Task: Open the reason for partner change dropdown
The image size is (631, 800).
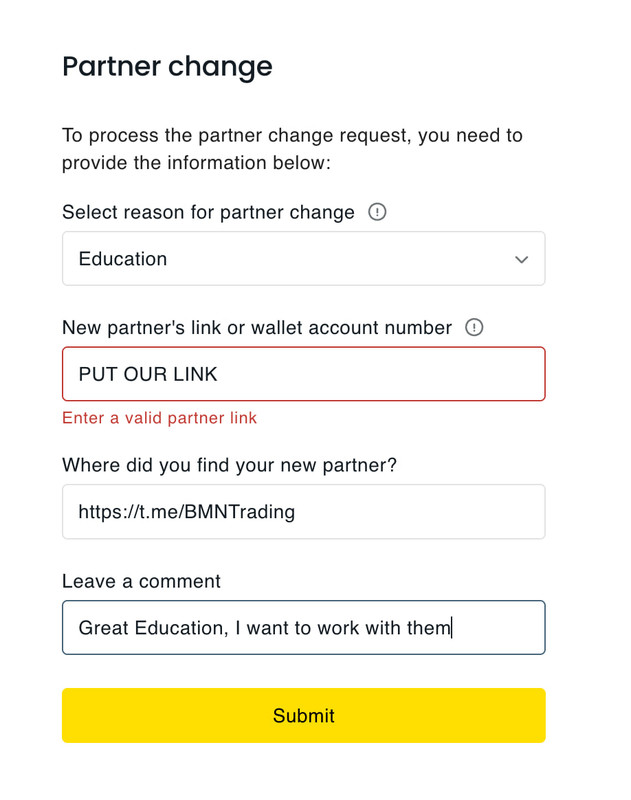Action: [303, 259]
